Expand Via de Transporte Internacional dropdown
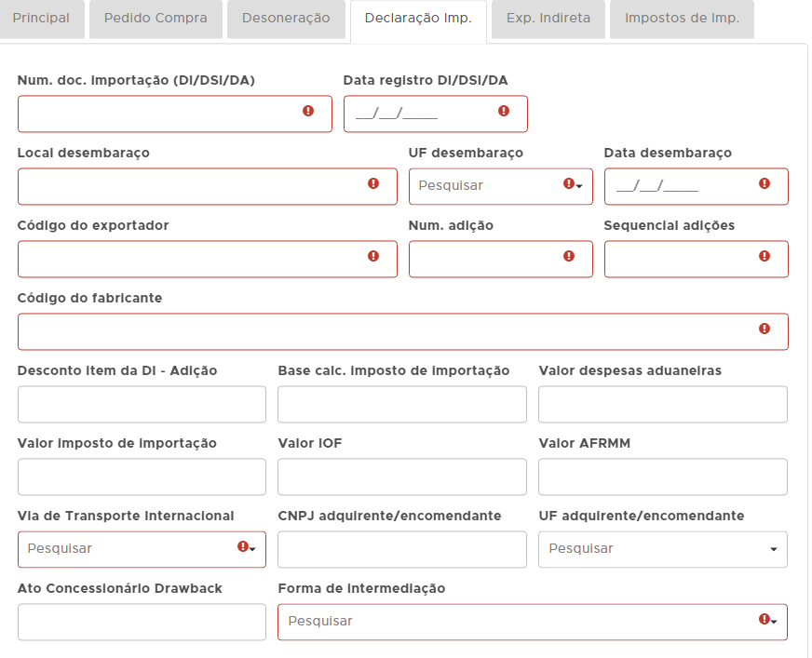Screen dimensions: 812x658 142,549
